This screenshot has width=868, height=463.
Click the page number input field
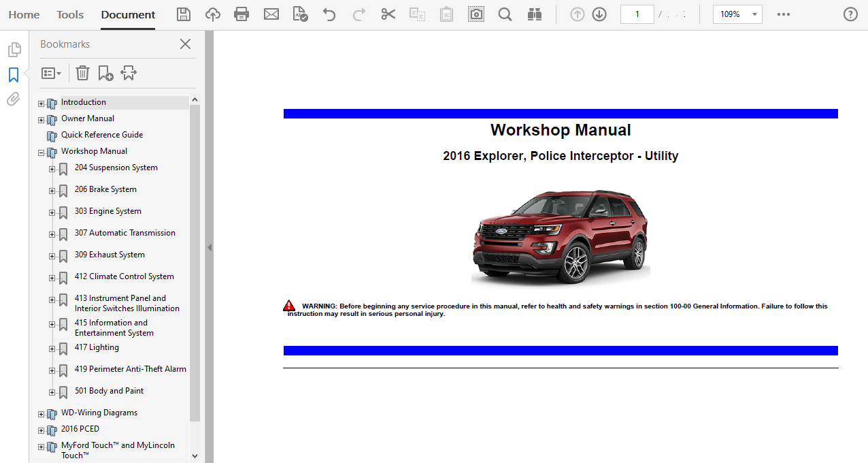click(637, 14)
